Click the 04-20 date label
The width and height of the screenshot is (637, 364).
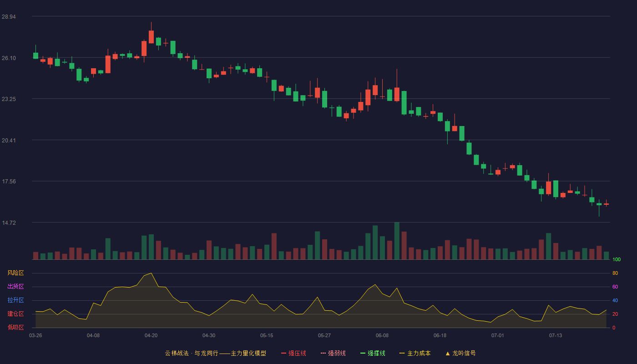[151, 335]
